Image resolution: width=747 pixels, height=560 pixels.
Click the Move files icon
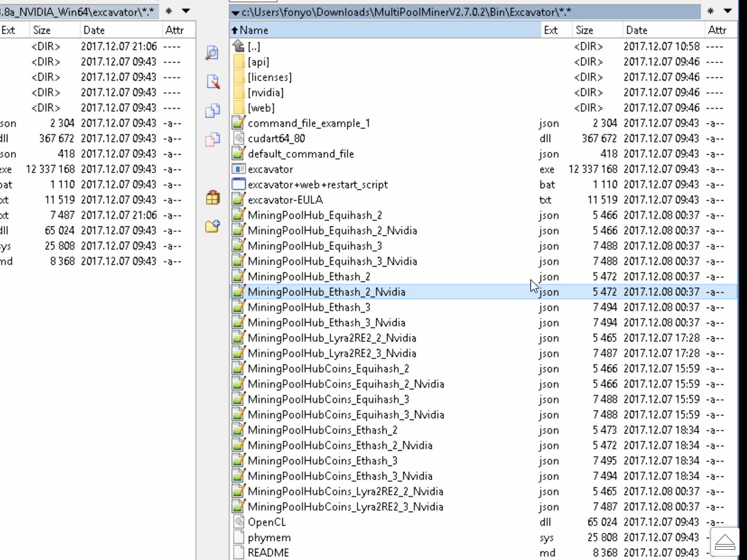[x=213, y=139]
